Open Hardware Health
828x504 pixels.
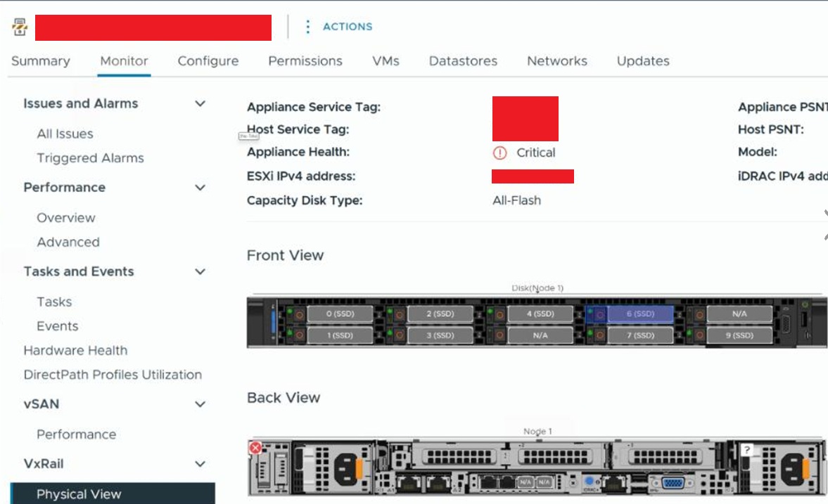click(x=75, y=351)
